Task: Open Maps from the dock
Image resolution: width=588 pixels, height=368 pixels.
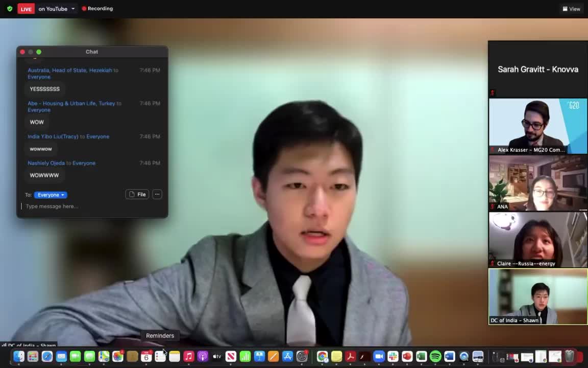Action: click(x=104, y=356)
